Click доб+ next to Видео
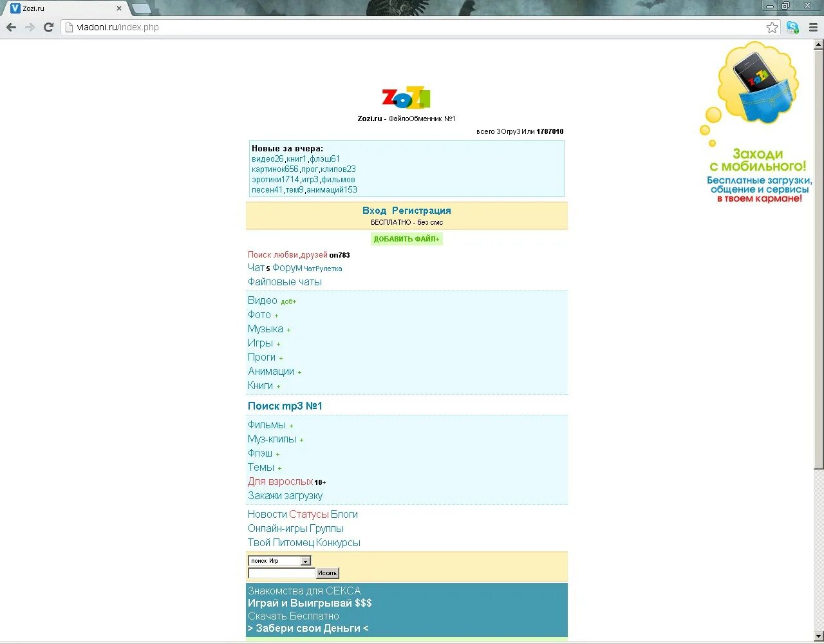Viewport: 824px width, 644px height. 288,301
